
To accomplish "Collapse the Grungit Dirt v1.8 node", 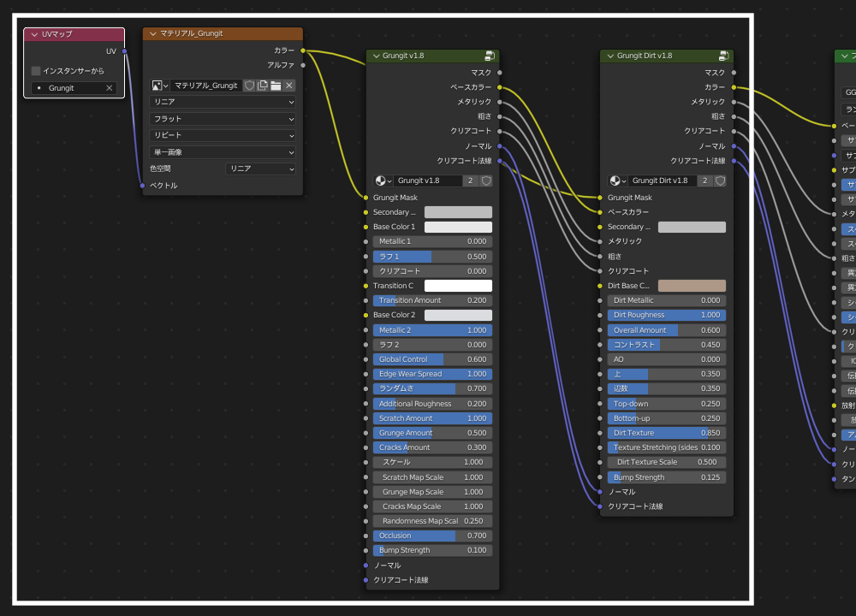I will tap(610, 56).
